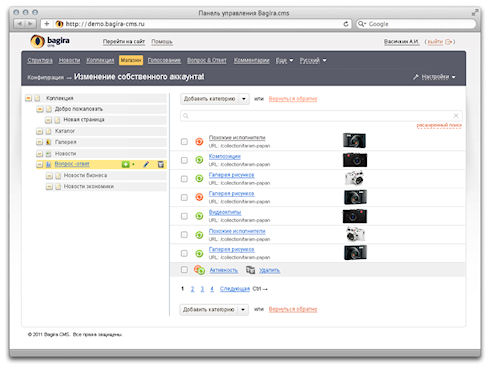Open the Еще dropdown in the navigation

tap(284, 60)
